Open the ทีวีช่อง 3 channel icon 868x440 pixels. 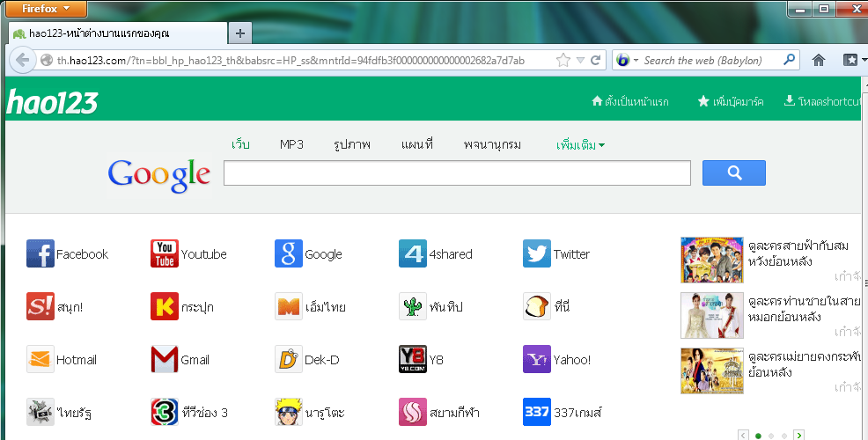click(165, 412)
